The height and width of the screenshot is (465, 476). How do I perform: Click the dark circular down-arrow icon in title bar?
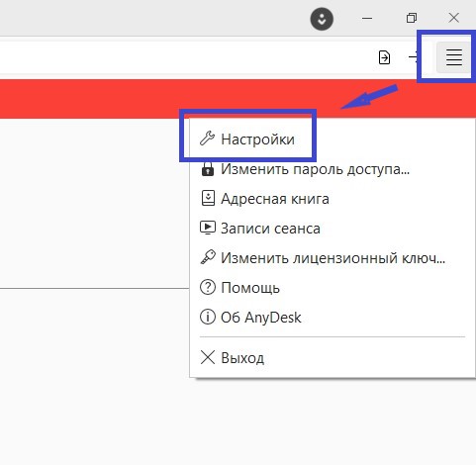(322, 19)
